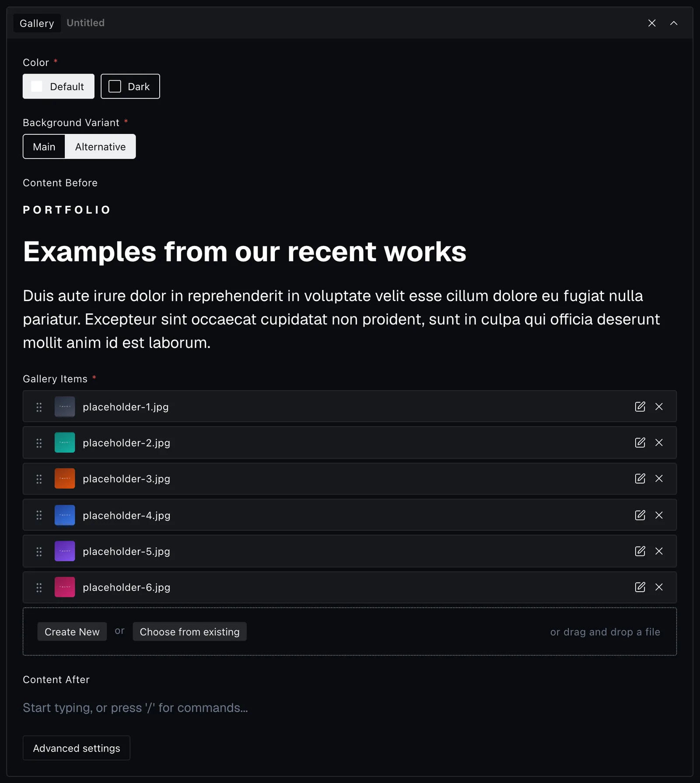The image size is (700, 783).
Task: Edit placeholder-4.jpg gallery item
Action: click(x=640, y=515)
